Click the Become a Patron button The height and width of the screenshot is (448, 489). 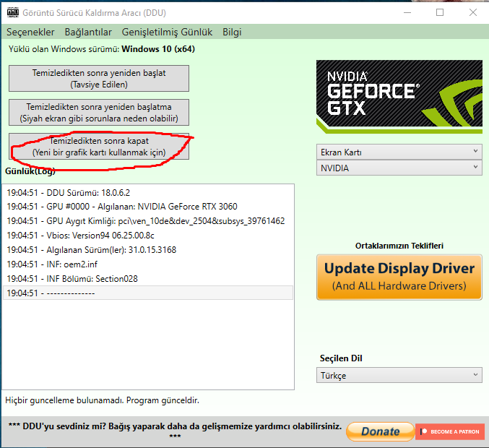tap(450, 431)
